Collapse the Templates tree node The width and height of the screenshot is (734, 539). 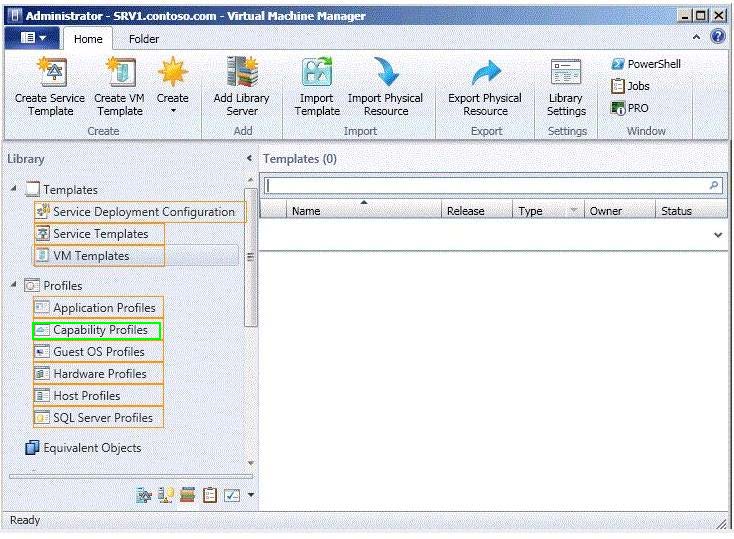14,188
